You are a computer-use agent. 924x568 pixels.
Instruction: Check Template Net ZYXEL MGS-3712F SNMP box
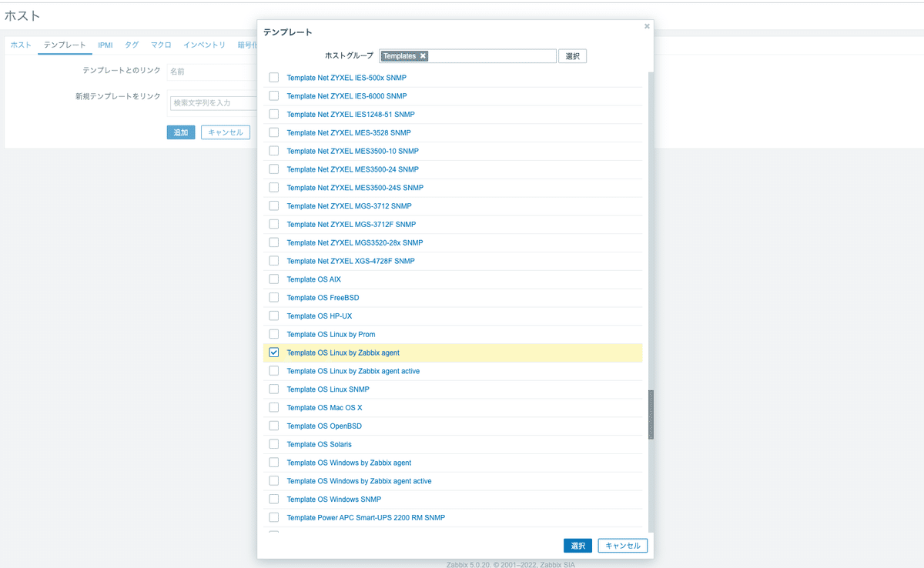point(273,225)
